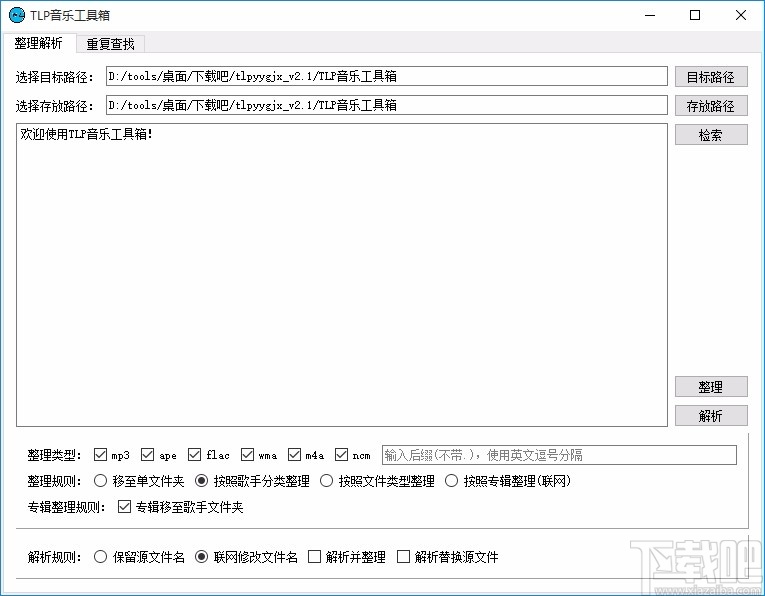Switch to the 整理解析 tab
The width and height of the screenshot is (765, 596).
click(x=39, y=43)
